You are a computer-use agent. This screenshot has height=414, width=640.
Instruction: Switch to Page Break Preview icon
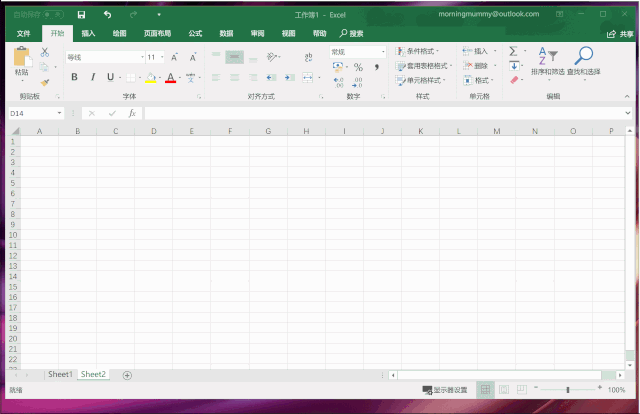click(522, 390)
